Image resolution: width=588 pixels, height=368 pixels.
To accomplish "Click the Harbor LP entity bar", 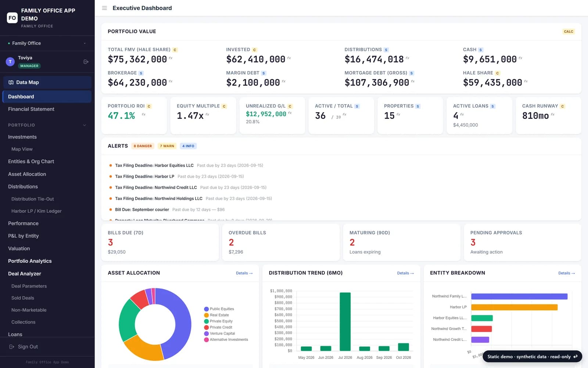I will 514,307.
